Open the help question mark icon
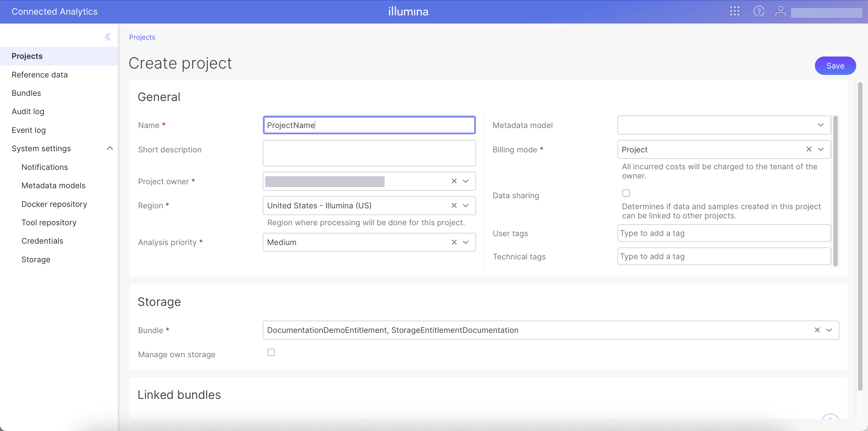 759,11
